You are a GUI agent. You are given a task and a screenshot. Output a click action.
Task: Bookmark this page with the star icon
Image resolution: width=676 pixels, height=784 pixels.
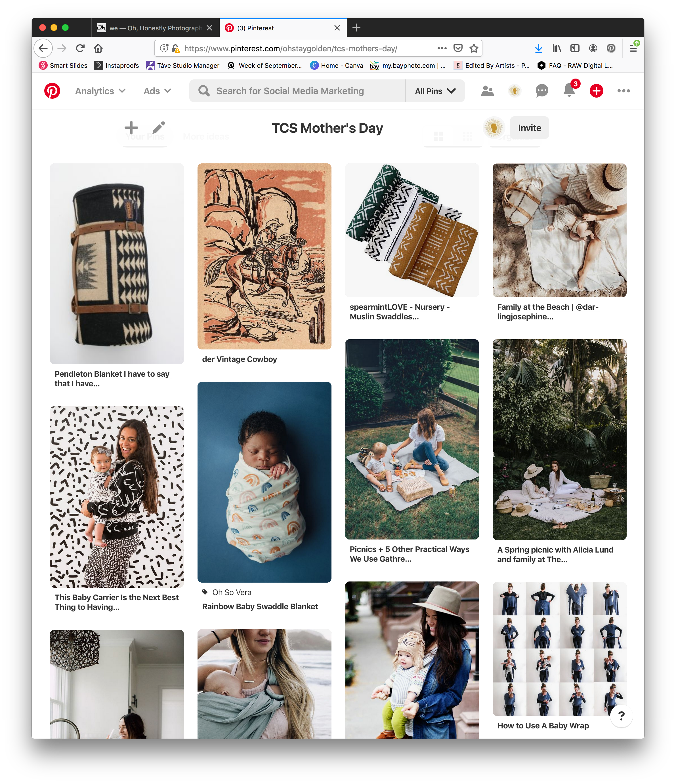(x=474, y=49)
